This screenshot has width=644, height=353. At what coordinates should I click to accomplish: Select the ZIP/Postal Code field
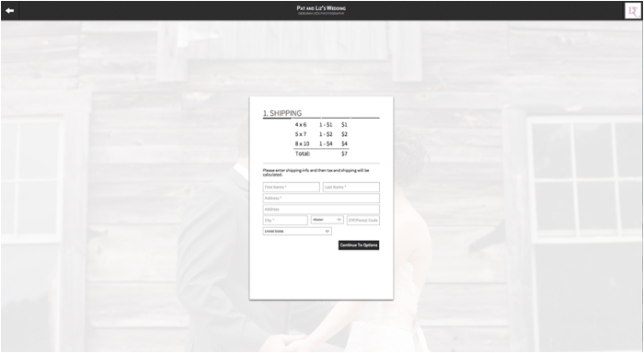[363, 221]
